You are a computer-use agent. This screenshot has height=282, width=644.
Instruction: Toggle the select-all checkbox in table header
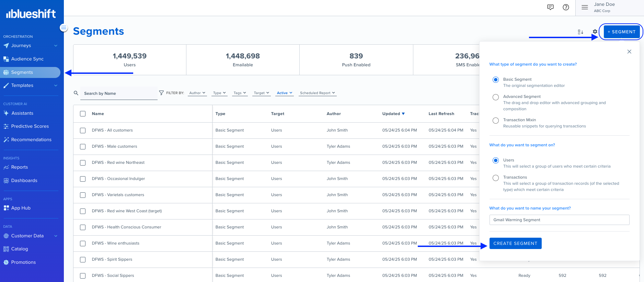(x=83, y=114)
